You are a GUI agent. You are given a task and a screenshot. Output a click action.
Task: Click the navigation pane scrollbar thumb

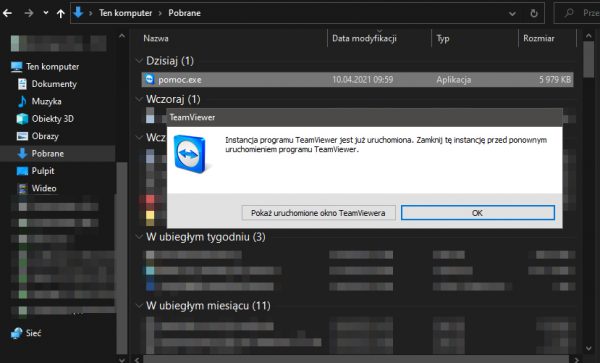tap(122, 258)
